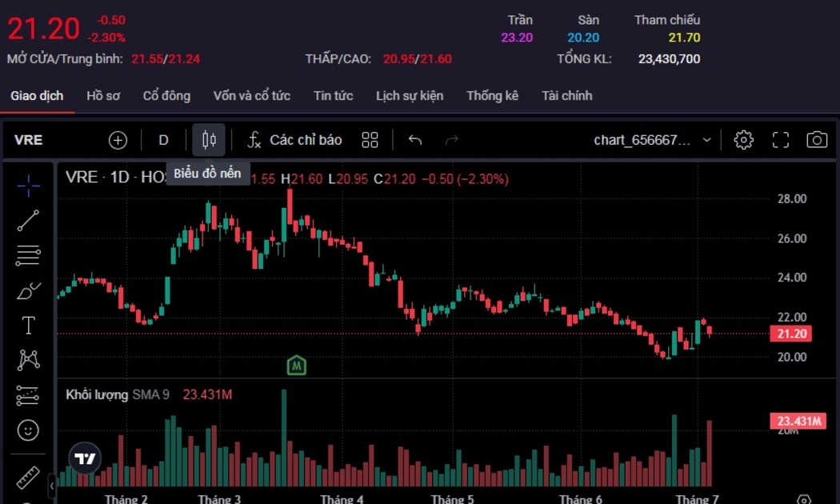
Task: Open chart settings gear icon
Action: pos(743,140)
